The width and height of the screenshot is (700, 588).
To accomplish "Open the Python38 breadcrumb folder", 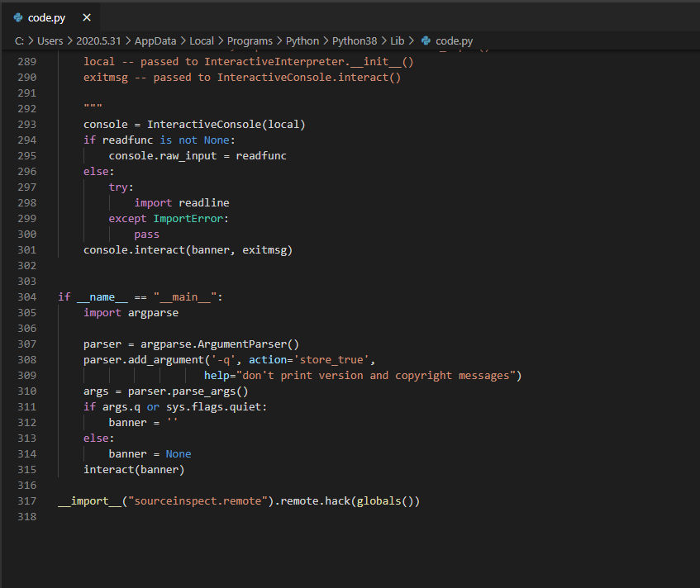I will pyautogui.click(x=355, y=41).
